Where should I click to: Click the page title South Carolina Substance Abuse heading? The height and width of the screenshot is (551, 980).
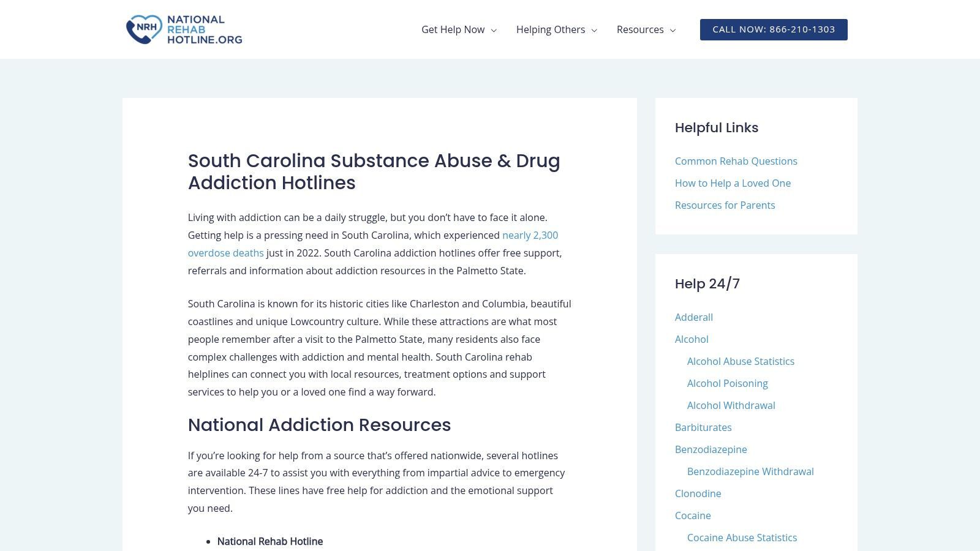point(374,171)
